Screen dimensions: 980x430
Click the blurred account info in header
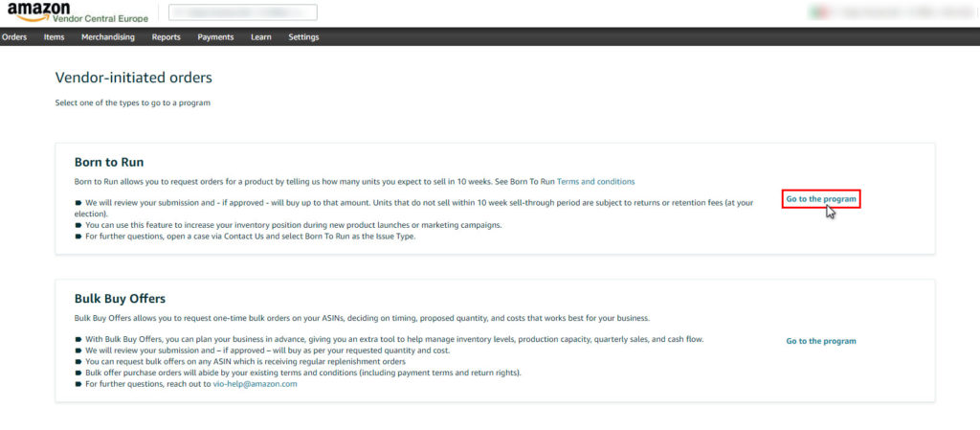pos(891,11)
